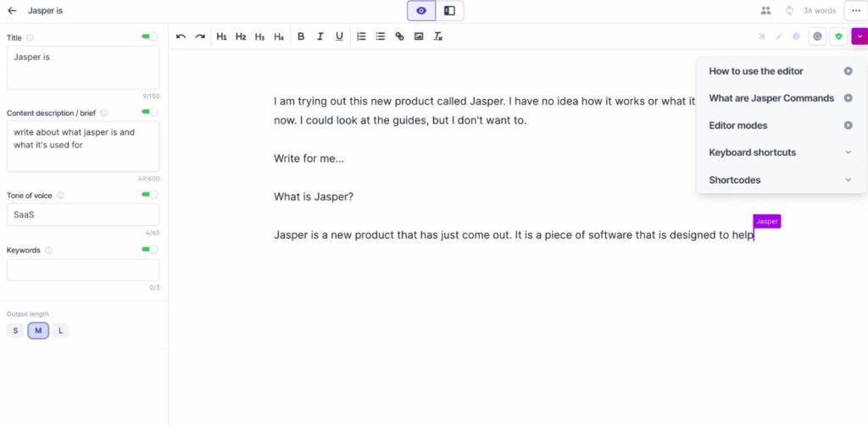The width and height of the screenshot is (868, 426).
Task: Click the faded robot icon
Action: pyautogui.click(x=796, y=36)
